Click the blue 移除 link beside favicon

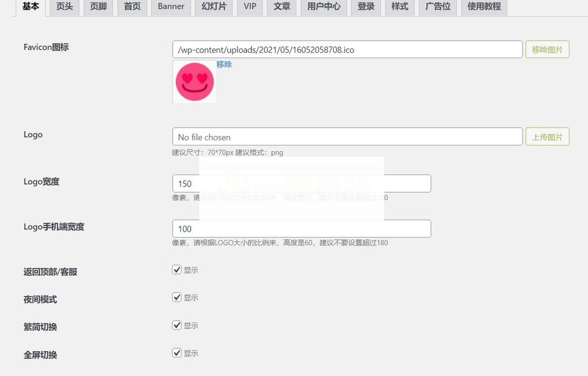(224, 65)
